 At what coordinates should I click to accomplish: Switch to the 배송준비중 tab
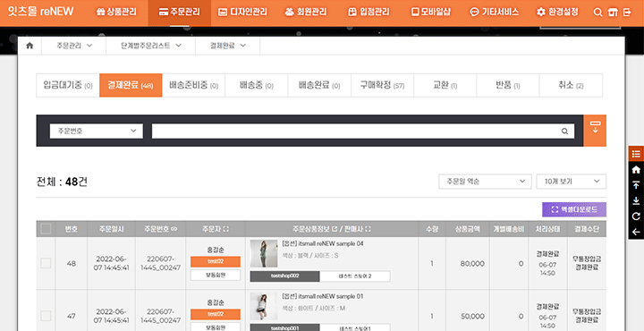coord(193,85)
